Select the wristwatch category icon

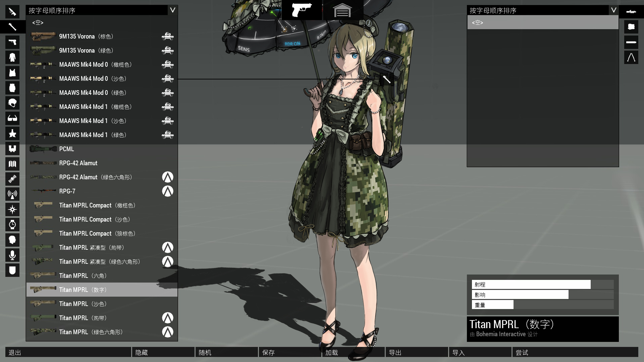coord(12,225)
